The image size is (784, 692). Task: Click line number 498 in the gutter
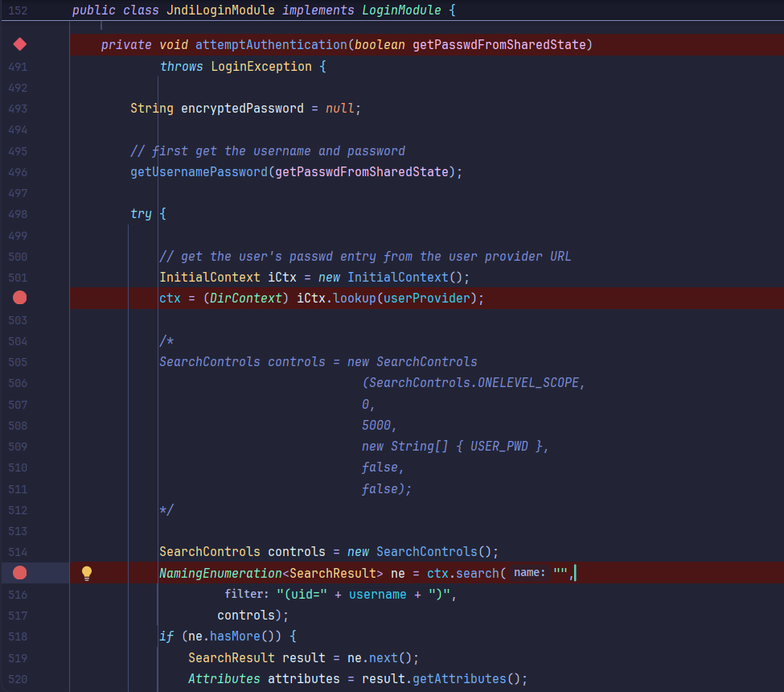(18, 214)
